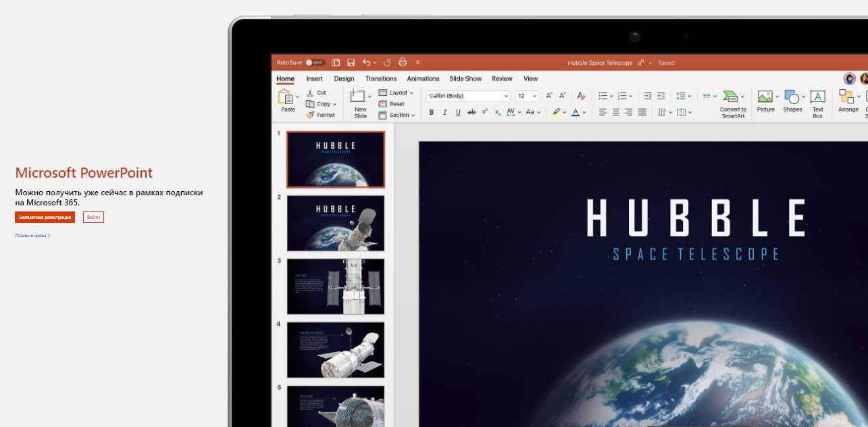Select slide 3 thumbnail
Screen dimensions: 868x427
(x=336, y=286)
